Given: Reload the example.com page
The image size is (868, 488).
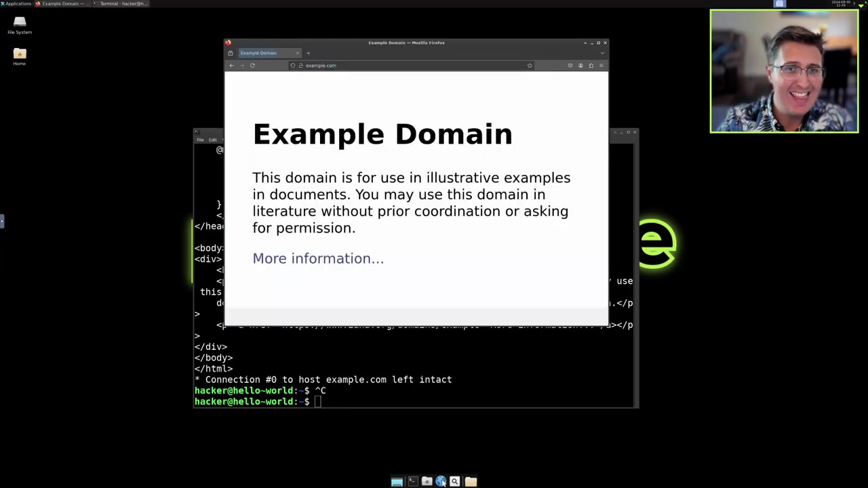Looking at the screenshot, I should click(252, 66).
